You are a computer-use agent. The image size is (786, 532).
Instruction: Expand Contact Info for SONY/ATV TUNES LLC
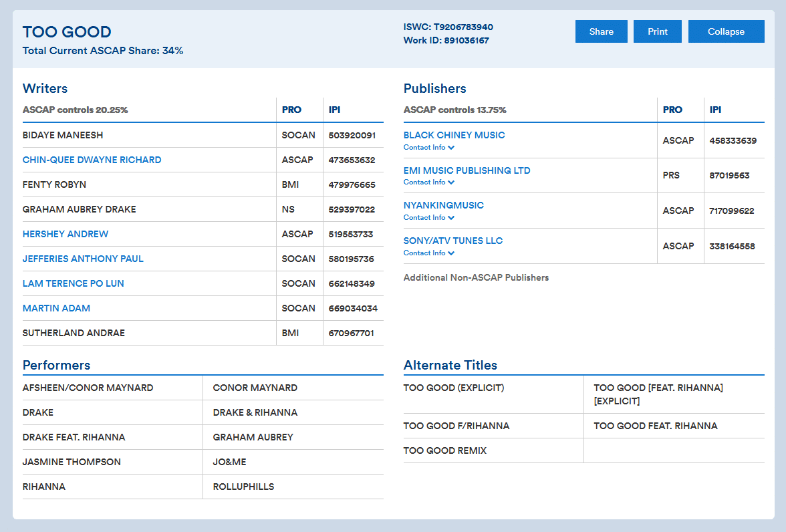click(428, 253)
